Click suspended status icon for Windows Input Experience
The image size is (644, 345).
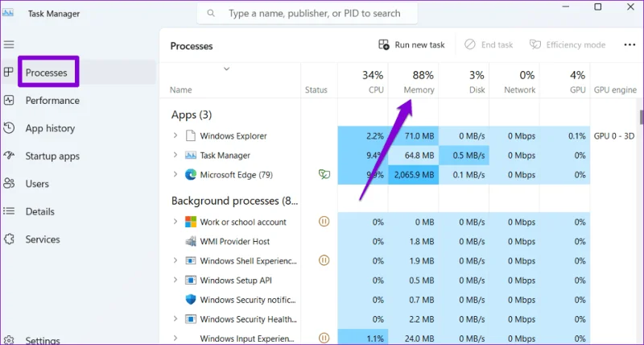click(324, 339)
